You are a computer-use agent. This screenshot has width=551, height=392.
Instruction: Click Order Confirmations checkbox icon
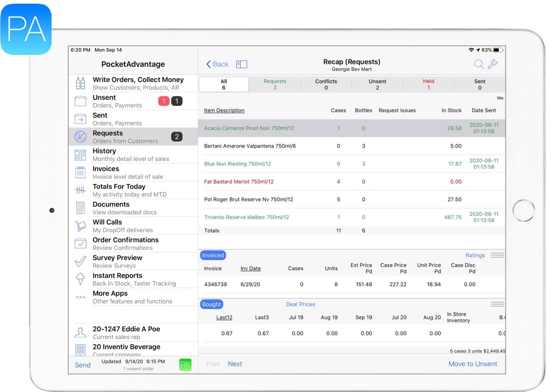[80, 243]
